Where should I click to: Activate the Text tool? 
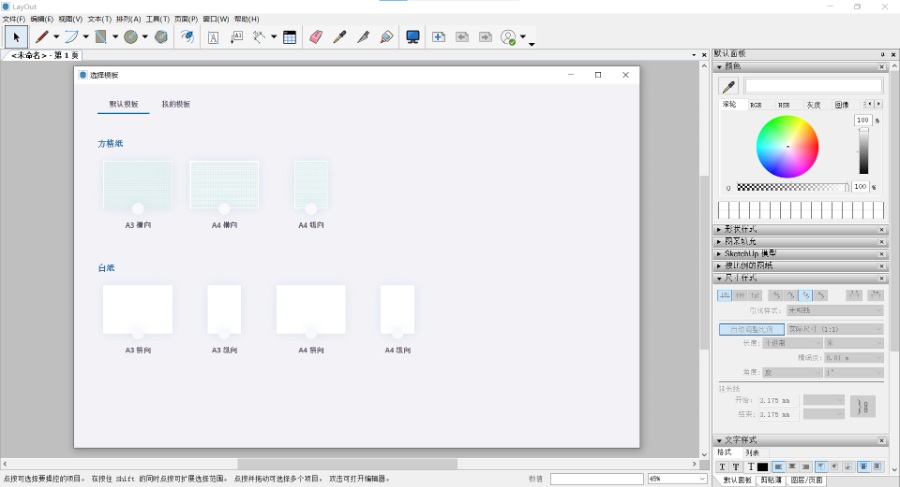click(213, 37)
